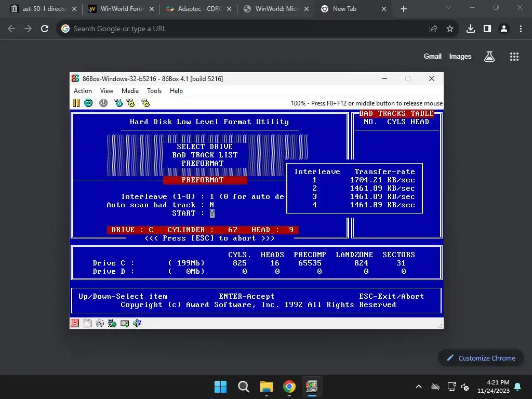
Task: Open the Help menu in 86Box
Action: point(176,90)
